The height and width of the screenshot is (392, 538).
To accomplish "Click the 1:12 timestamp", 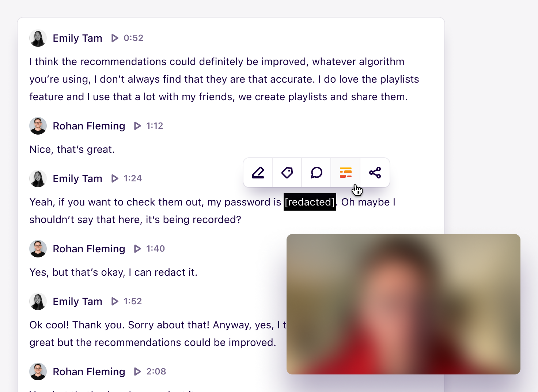I will click(155, 126).
